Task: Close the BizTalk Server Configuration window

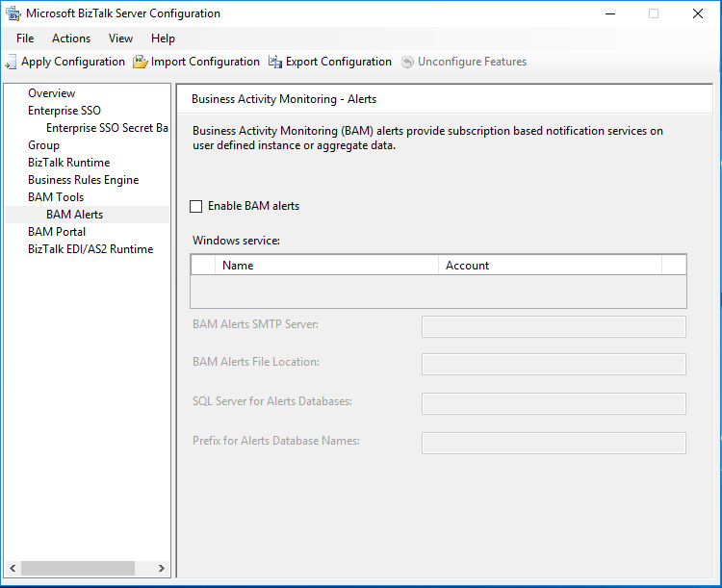Action: pyautogui.click(x=698, y=13)
